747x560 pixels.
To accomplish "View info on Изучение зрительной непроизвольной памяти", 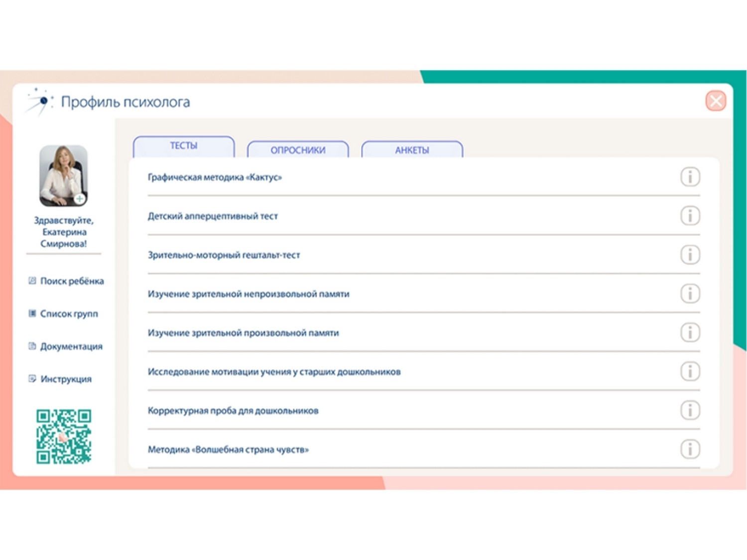I will 690,293.
